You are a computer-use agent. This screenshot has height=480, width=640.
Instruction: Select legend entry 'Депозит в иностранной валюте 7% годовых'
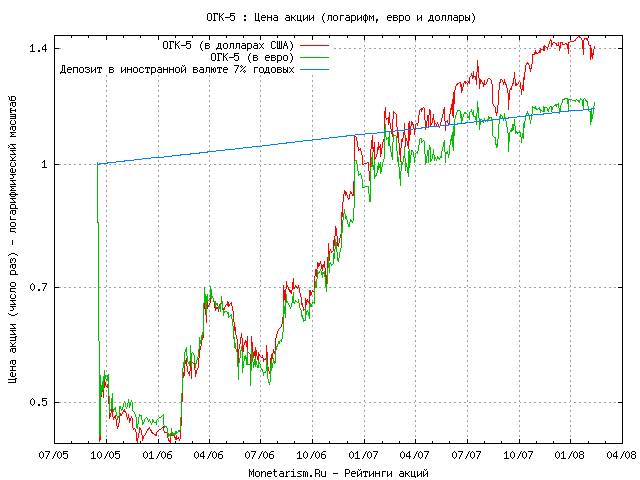pos(177,69)
